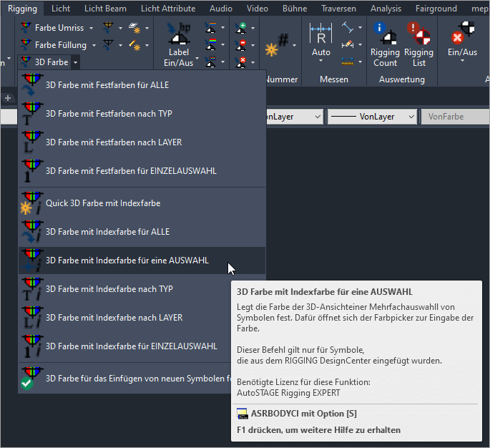This screenshot has height=448, width=490.
Task: Select 3D Farbe mit Festfarben nach LAYER
Action: 142,142
